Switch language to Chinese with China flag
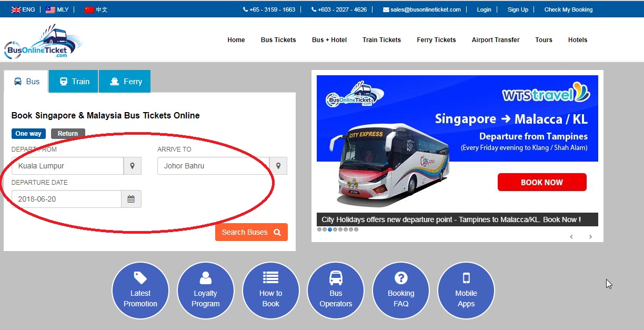Viewport: 644px width, 330px height. (x=96, y=9)
